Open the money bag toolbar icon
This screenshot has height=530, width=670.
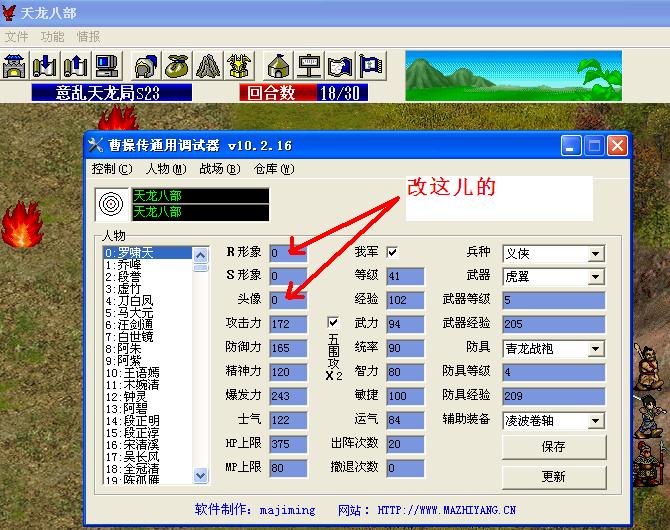(x=177, y=65)
